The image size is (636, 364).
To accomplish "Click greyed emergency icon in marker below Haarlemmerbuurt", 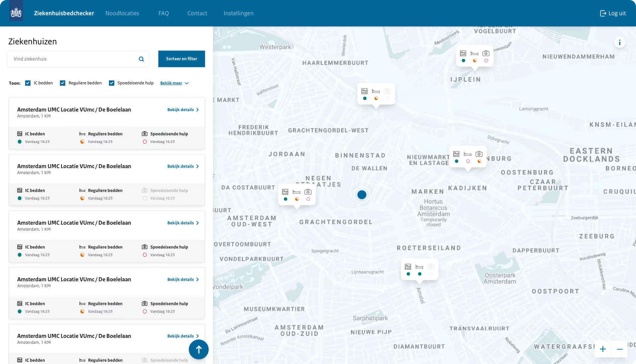I will click(387, 91).
